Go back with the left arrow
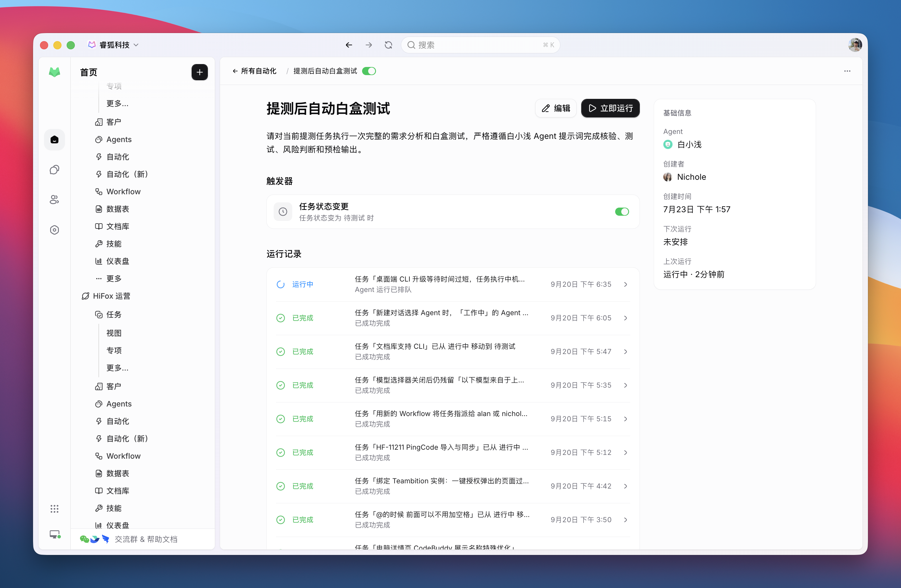This screenshot has height=588, width=901. [x=349, y=45]
